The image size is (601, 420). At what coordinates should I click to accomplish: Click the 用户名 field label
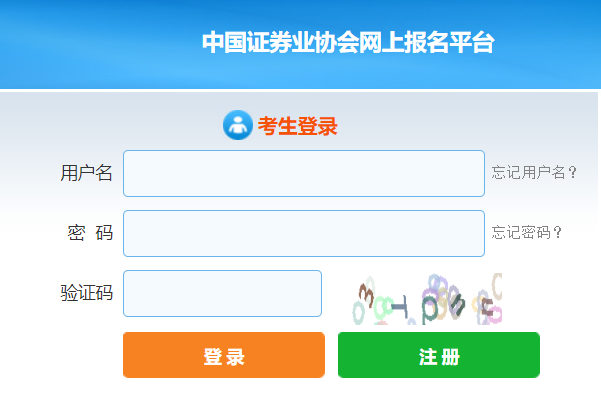[86, 173]
